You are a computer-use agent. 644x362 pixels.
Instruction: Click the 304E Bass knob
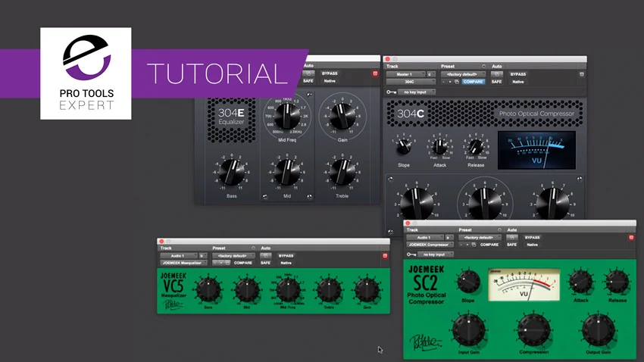[x=231, y=173]
